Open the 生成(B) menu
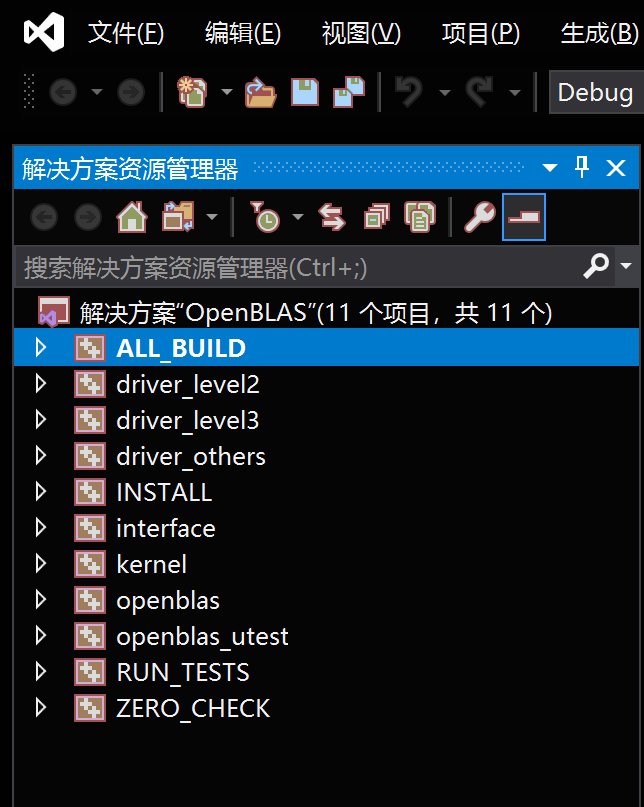 [x=600, y=34]
